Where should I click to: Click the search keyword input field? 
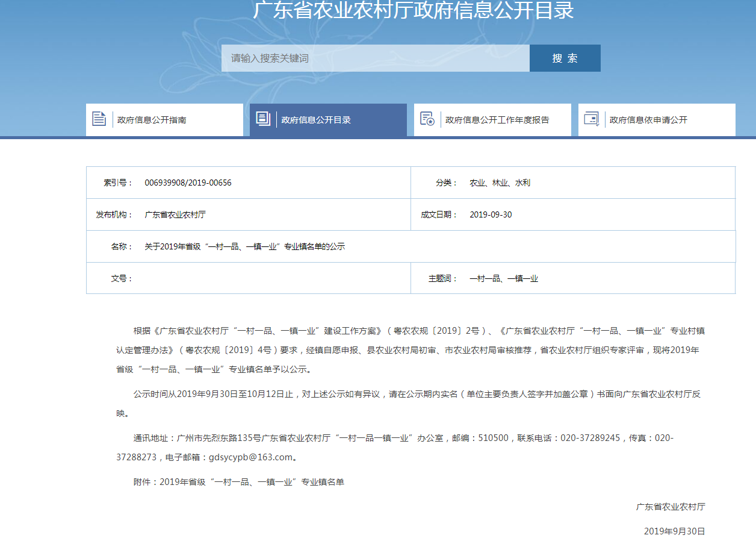tap(376, 58)
